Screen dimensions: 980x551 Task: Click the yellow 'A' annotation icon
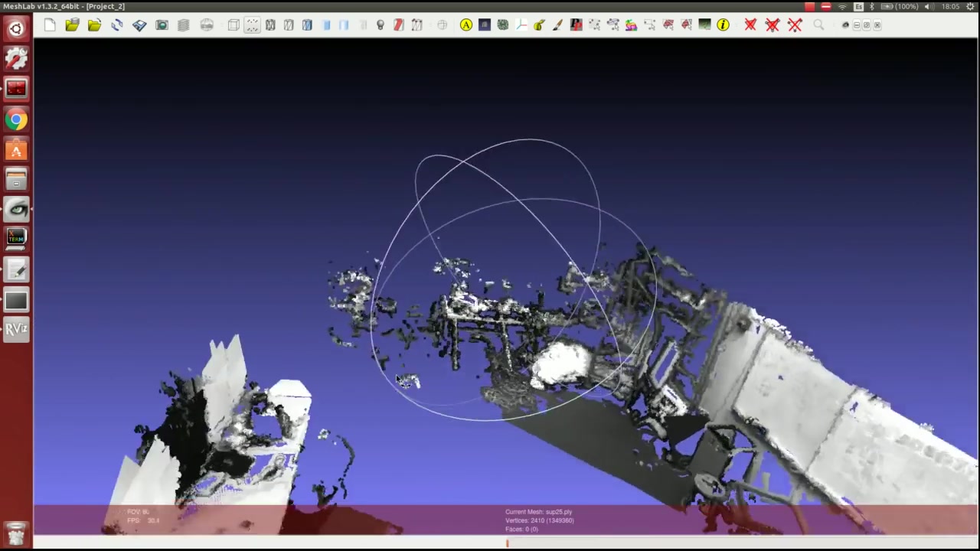tap(465, 25)
